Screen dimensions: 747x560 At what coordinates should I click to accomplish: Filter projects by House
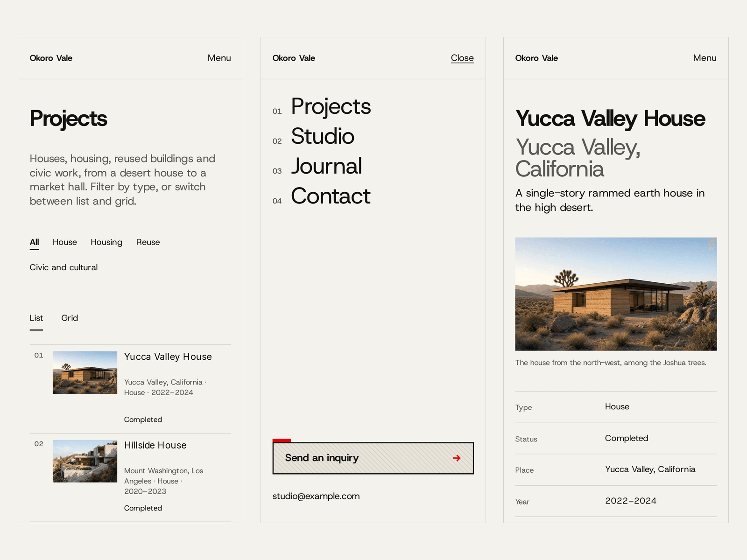[x=65, y=242]
